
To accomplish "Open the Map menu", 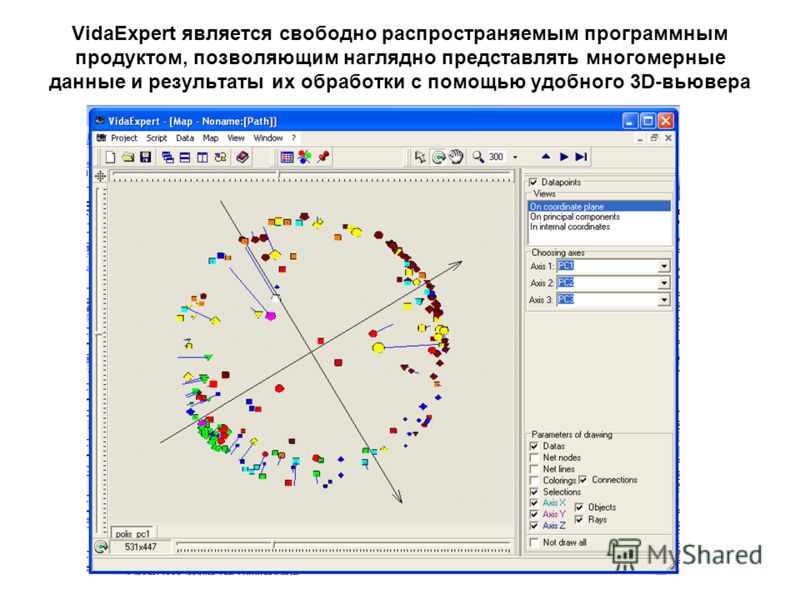I will click(210, 138).
